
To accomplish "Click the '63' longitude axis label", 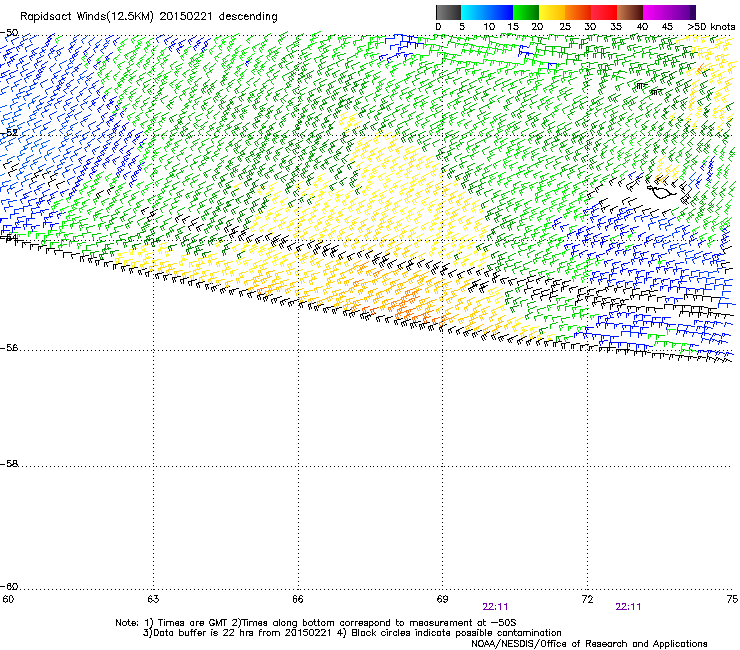I will pyautogui.click(x=153, y=599).
